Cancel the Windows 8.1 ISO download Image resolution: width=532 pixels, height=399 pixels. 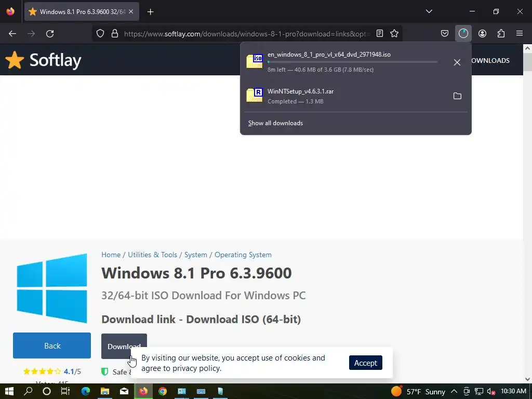pos(457,62)
